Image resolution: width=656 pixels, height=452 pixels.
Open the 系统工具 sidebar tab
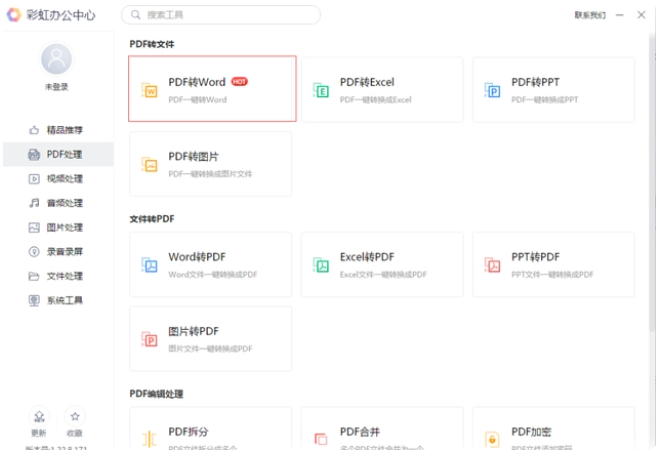point(58,300)
